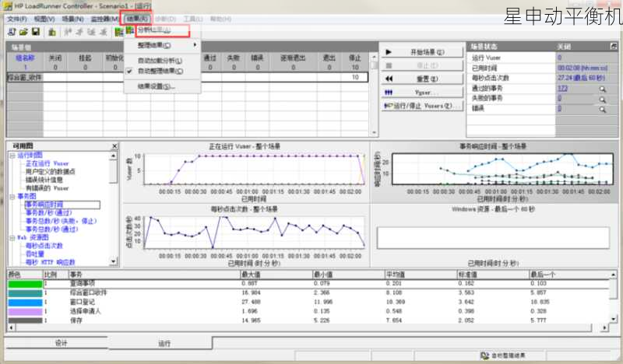Open the 工具(L) menu
The height and width of the screenshot is (364, 623).
(x=193, y=19)
